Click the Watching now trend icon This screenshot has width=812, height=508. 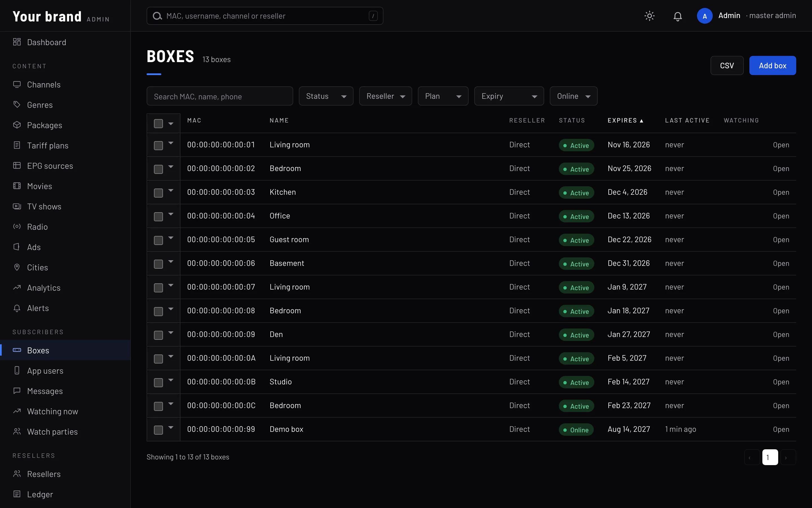[17, 411]
